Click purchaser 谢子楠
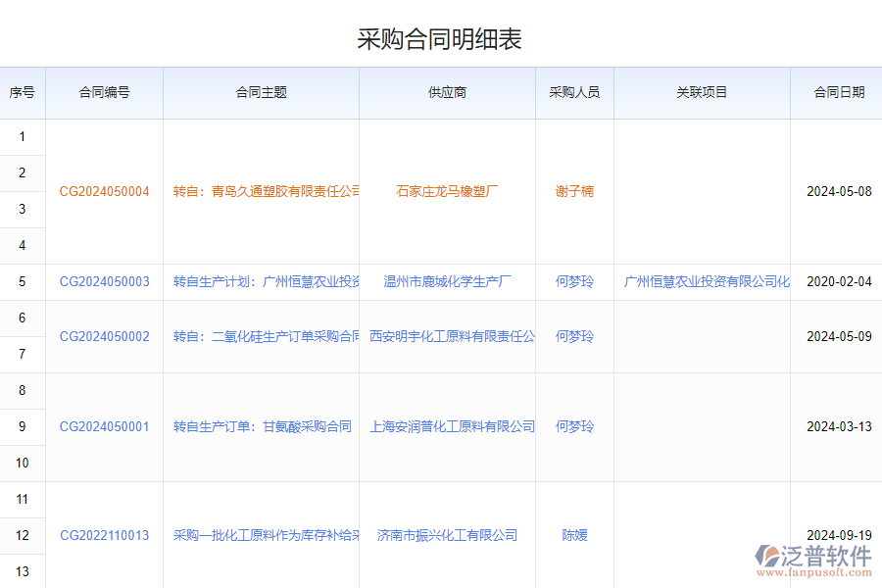Image resolution: width=882 pixels, height=588 pixels. click(x=574, y=191)
